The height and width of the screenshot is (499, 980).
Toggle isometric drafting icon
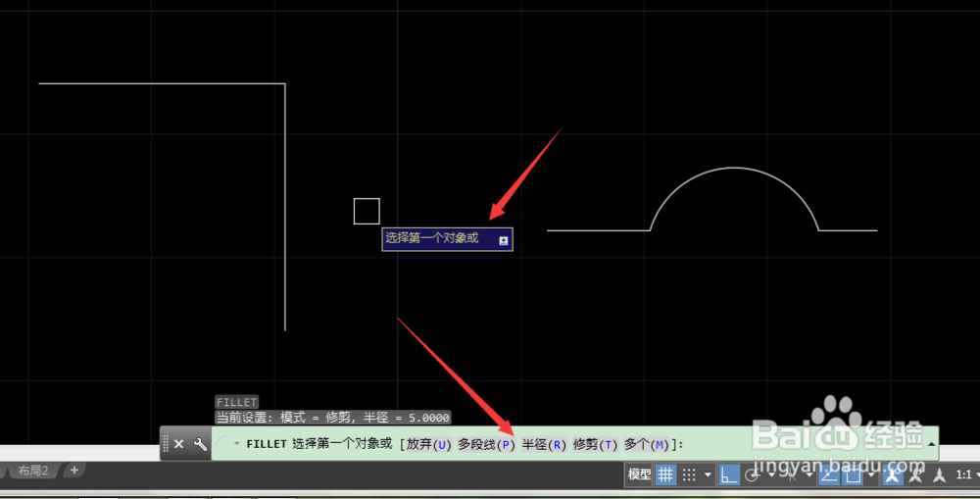(791, 475)
